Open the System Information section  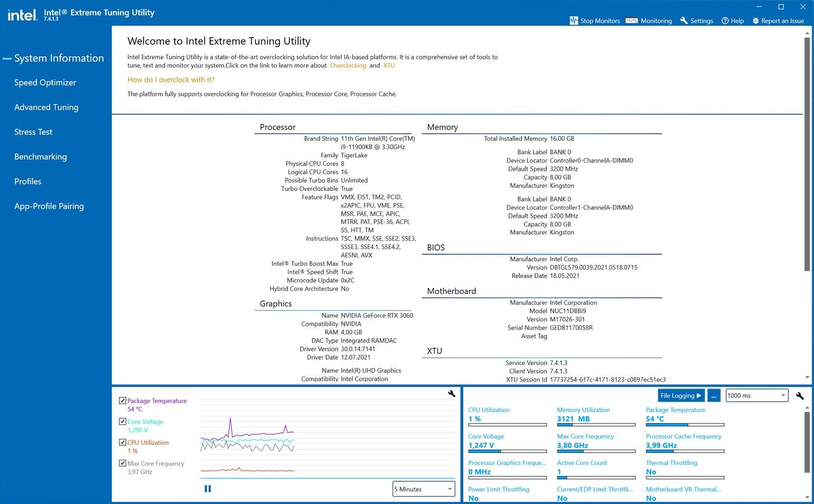click(x=59, y=58)
